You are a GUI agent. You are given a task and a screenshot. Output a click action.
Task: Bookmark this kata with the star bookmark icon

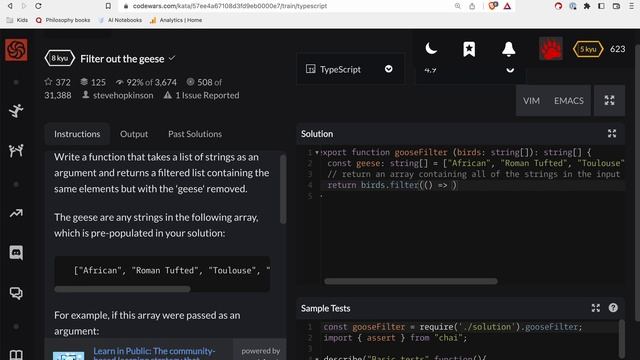click(x=469, y=49)
